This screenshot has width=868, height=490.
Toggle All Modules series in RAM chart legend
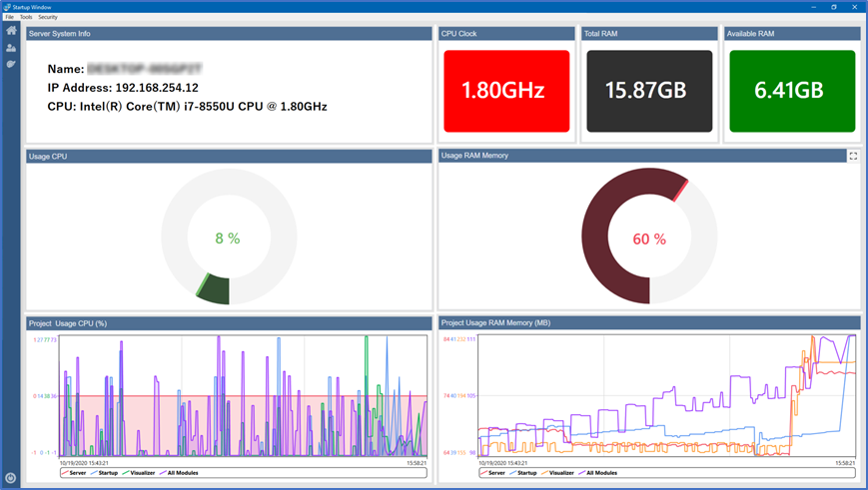point(595,473)
